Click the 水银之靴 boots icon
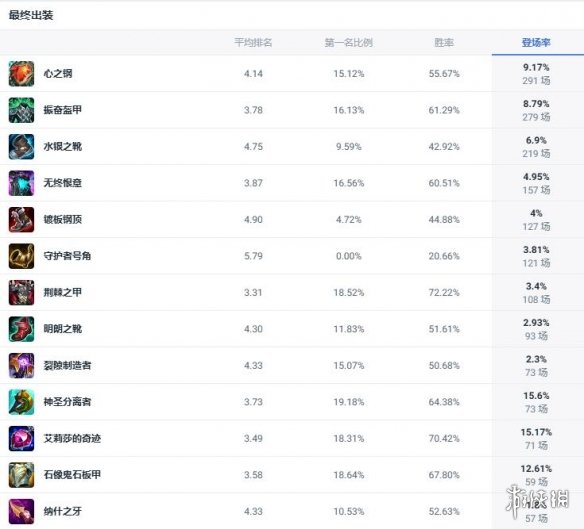Screen dimensions: 584x529 21,147
